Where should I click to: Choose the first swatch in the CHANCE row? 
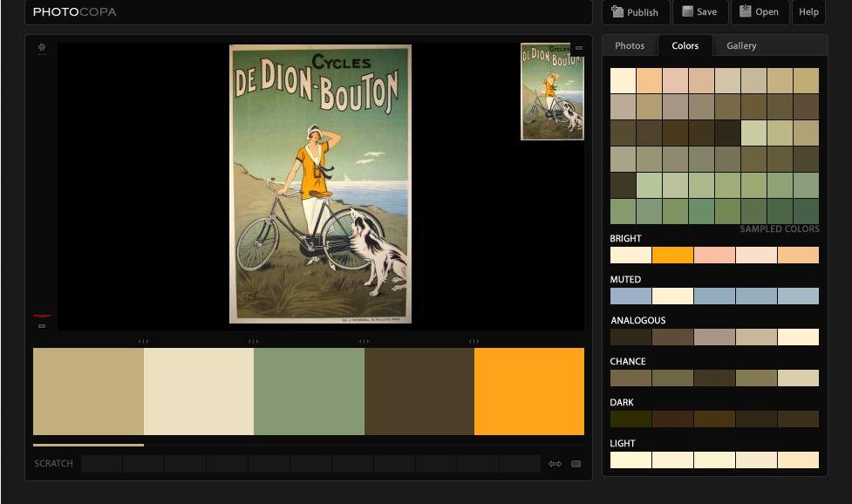[630, 378]
